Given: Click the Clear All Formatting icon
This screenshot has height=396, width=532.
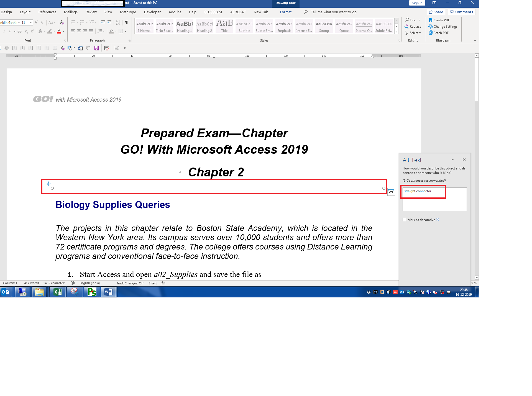Looking at the screenshot, I should pyautogui.click(x=62, y=22).
